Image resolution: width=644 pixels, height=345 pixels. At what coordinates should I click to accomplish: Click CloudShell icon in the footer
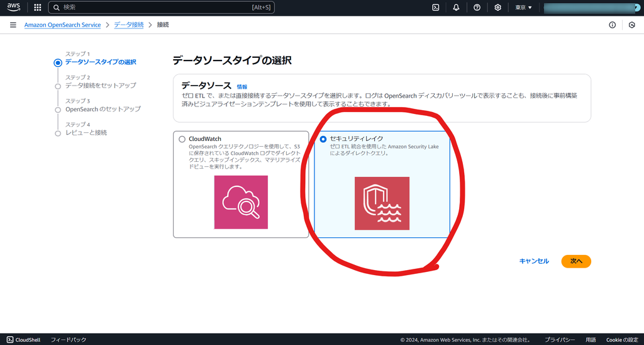[10, 340]
